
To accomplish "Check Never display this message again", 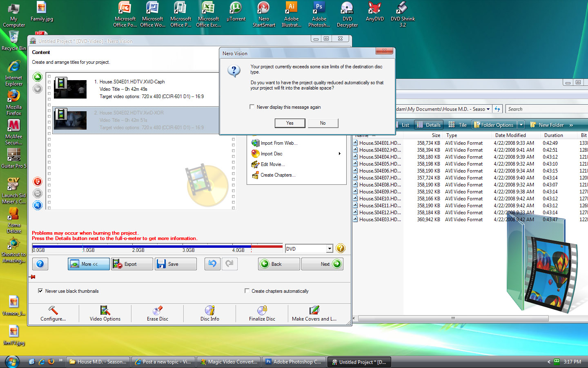I will [252, 107].
